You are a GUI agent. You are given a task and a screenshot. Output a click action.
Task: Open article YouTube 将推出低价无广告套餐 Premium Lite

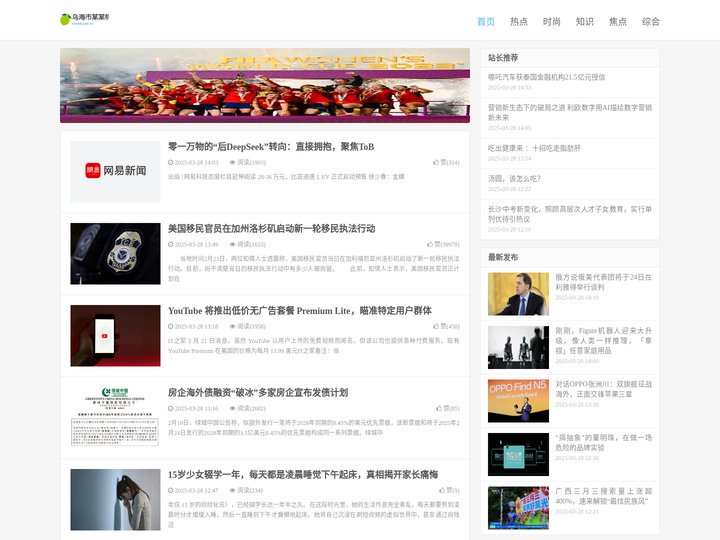pos(300,311)
